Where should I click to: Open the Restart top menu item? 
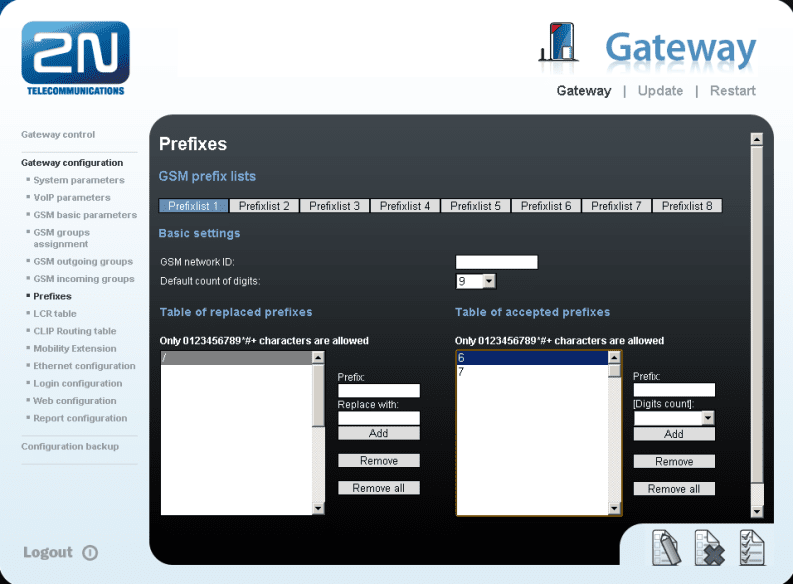[x=733, y=91]
